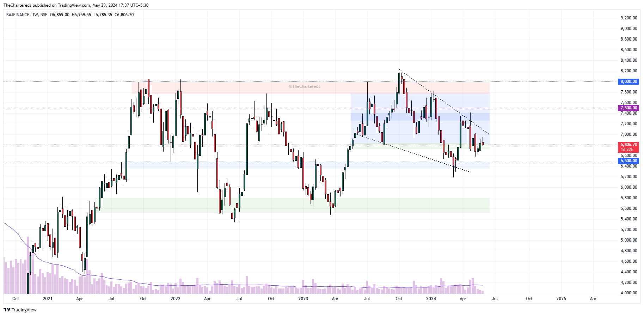Click the 7,200.00 price axis label

click(x=629, y=124)
